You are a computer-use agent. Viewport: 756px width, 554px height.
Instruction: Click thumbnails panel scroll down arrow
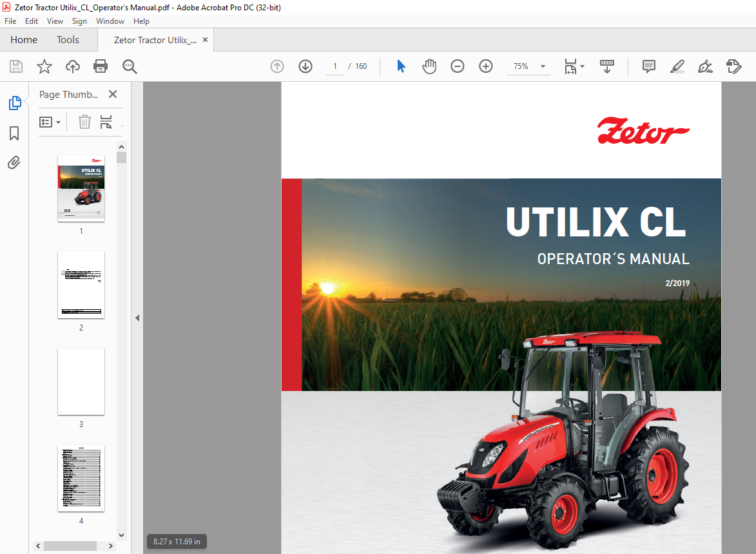click(122, 535)
